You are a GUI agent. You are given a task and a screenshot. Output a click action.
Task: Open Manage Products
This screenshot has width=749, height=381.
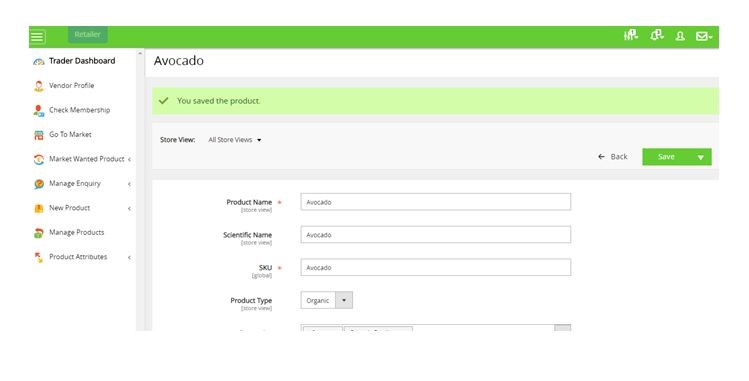(x=76, y=232)
